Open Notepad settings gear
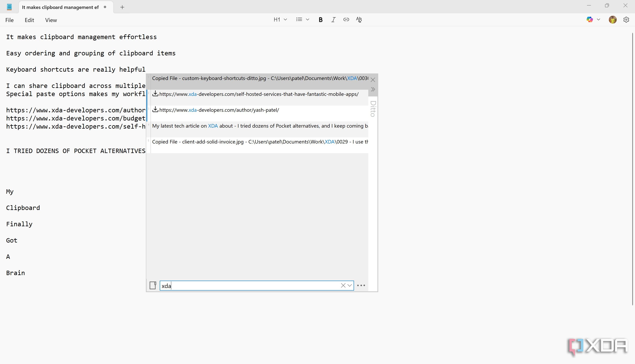The height and width of the screenshot is (364, 635). click(626, 19)
